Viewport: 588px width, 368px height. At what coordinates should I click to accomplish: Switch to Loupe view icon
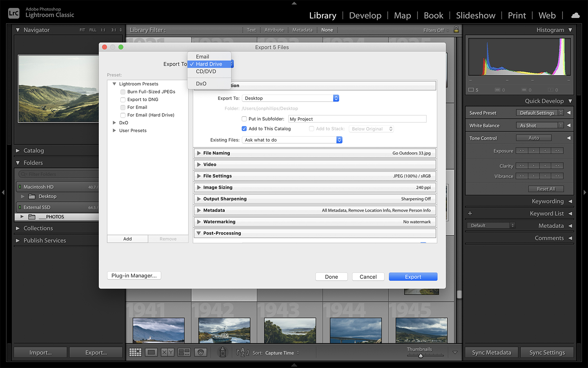pos(152,352)
